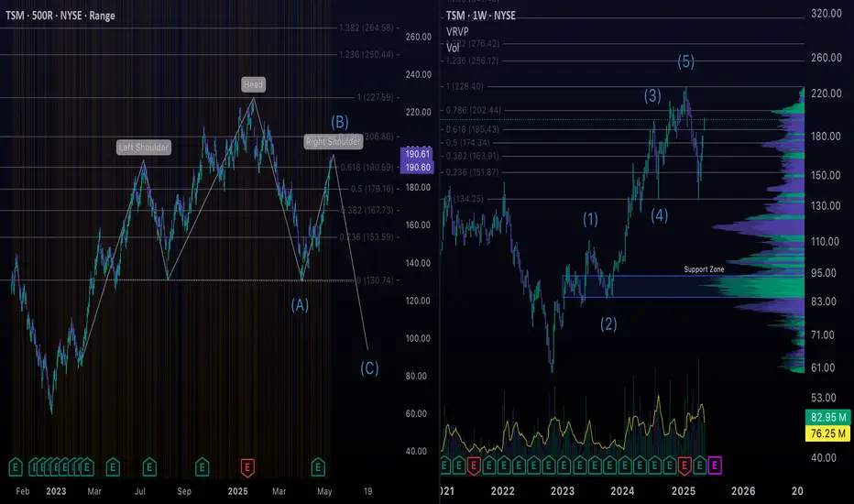Open the TSM · 500R · NYSE · Range title

pos(60,16)
